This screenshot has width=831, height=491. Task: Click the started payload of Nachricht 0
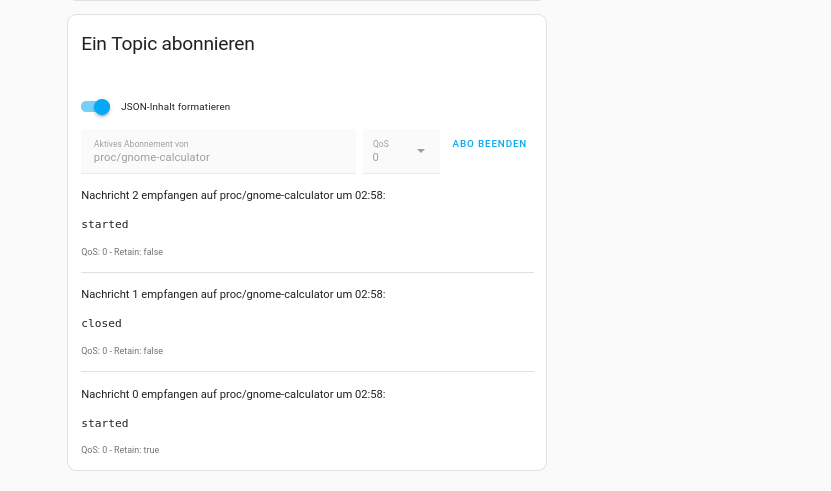[x=105, y=423]
